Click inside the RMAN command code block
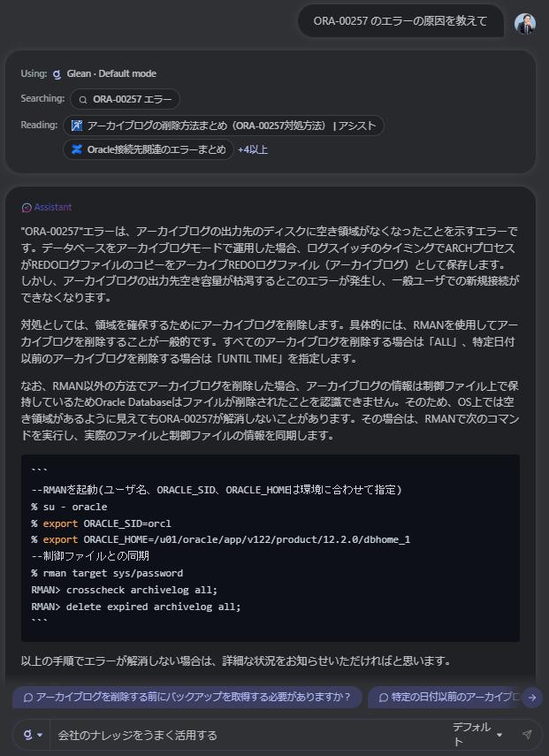Screen dimensions: 549x756 click(x=270, y=548)
